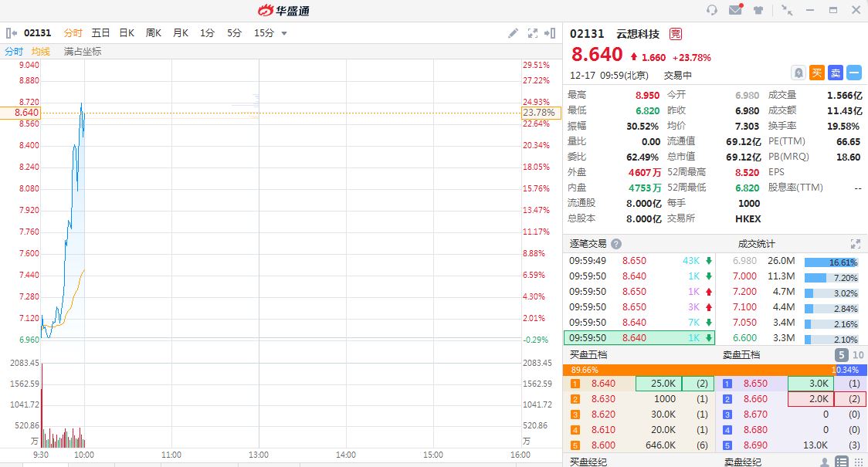This screenshot has width=868, height=467.
Task: Click the 云想科技 stock name
Action: [638, 34]
